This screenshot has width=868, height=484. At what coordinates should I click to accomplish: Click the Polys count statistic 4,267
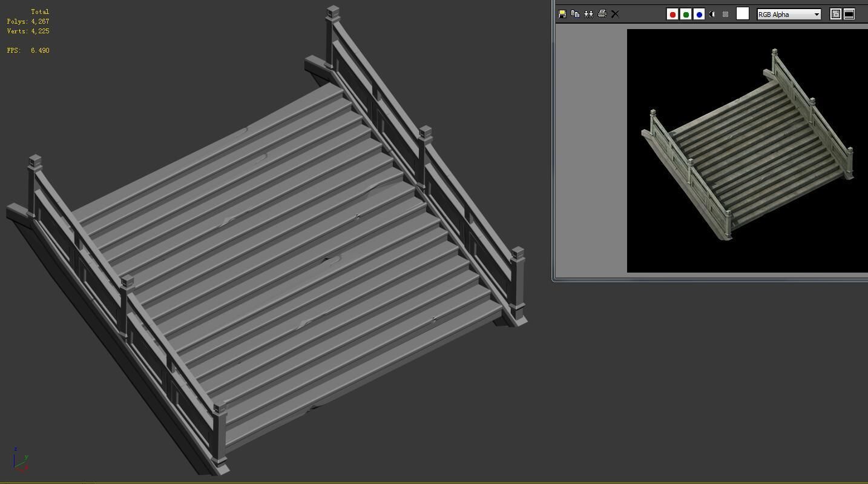click(x=28, y=21)
